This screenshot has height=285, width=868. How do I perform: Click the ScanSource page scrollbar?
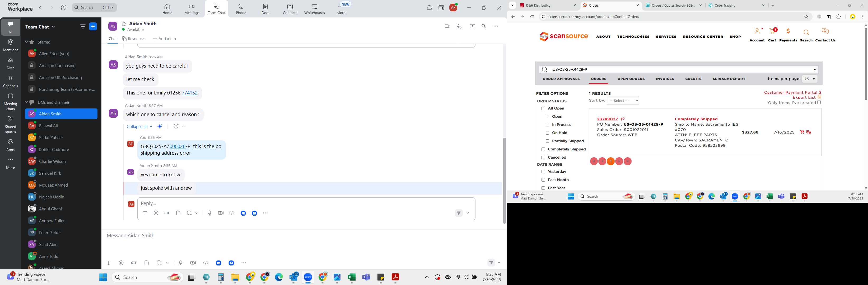(865, 64)
